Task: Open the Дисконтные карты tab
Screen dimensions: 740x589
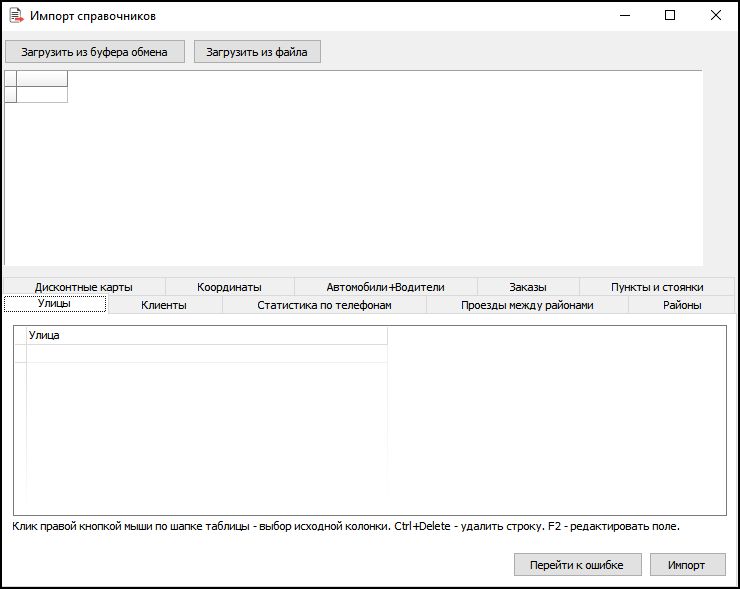Action: [x=83, y=287]
